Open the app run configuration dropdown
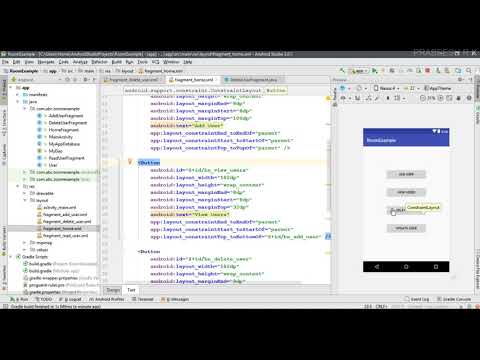The height and width of the screenshot is (360, 480). pyautogui.click(x=358, y=71)
